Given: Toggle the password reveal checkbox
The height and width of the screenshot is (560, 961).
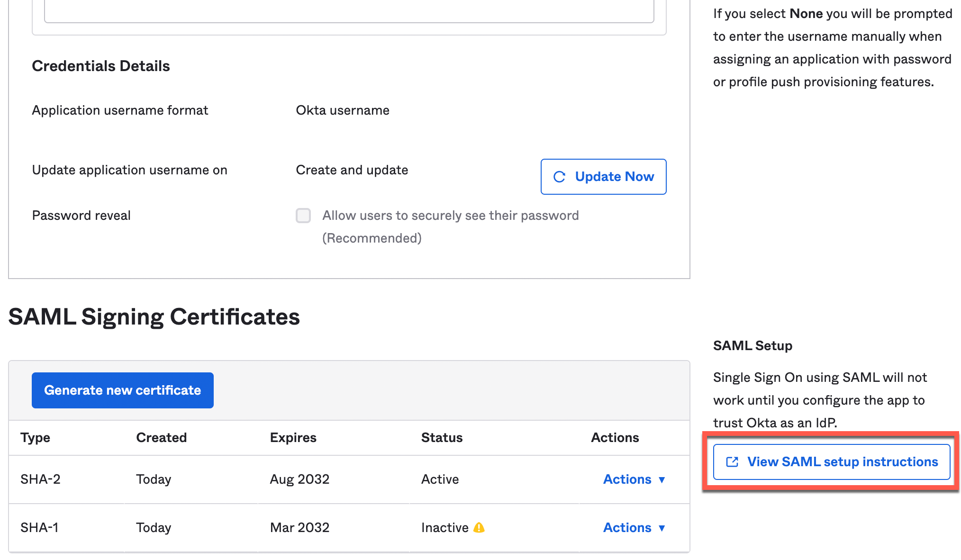Looking at the screenshot, I should tap(303, 216).
